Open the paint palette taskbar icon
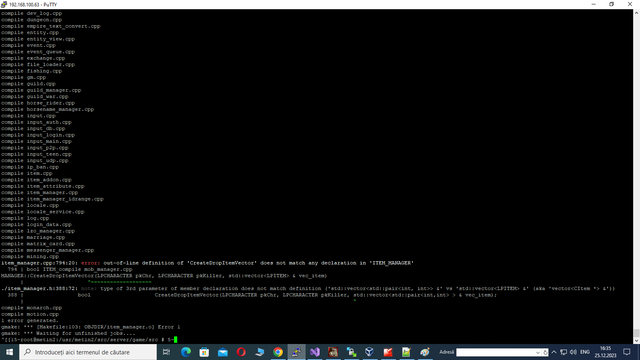 (424, 352)
